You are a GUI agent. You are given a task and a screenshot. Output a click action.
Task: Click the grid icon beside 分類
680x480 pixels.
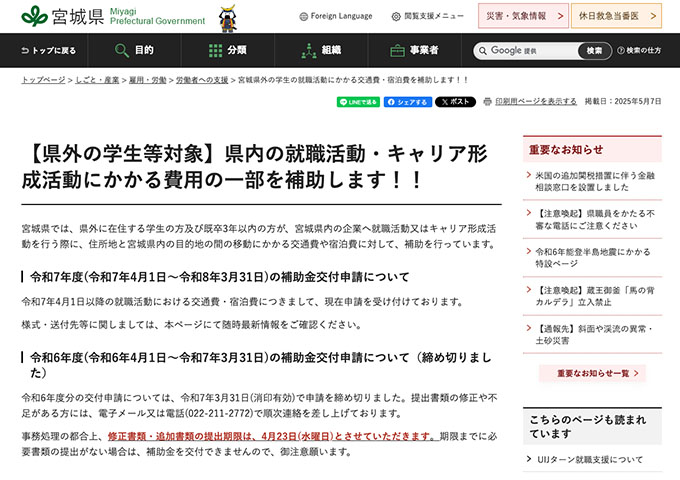pyautogui.click(x=215, y=51)
